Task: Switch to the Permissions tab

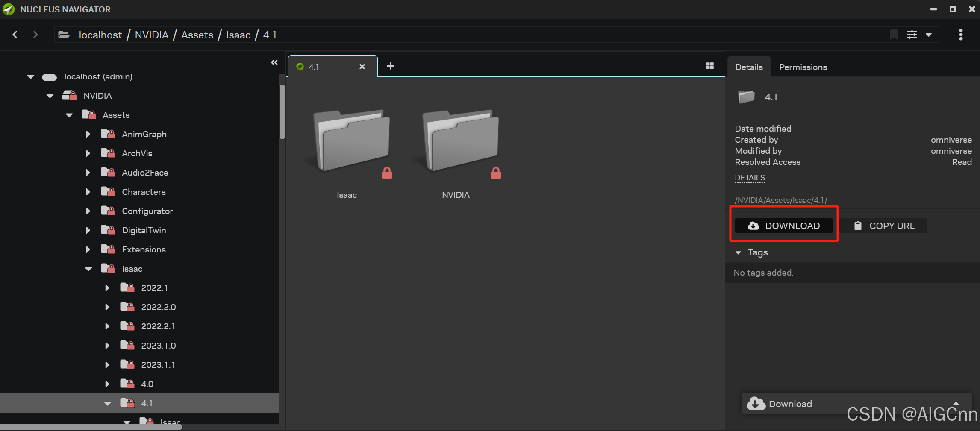Action: (803, 67)
